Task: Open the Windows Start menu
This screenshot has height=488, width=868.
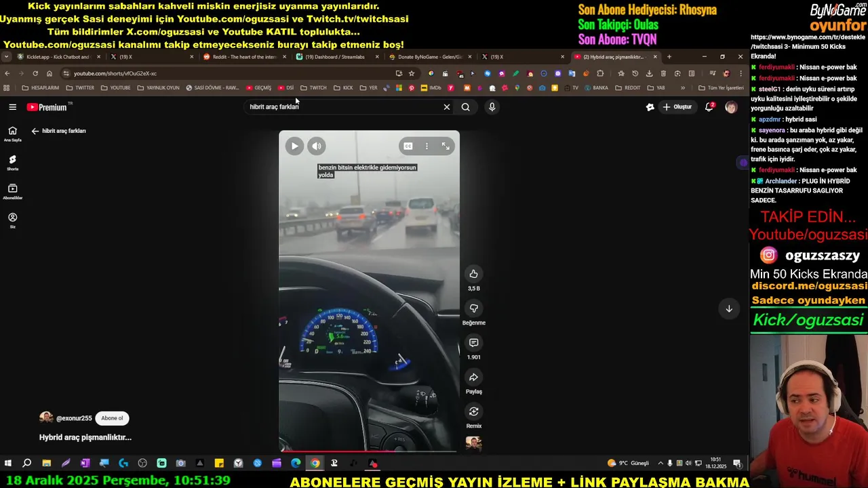Action: [8, 464]
